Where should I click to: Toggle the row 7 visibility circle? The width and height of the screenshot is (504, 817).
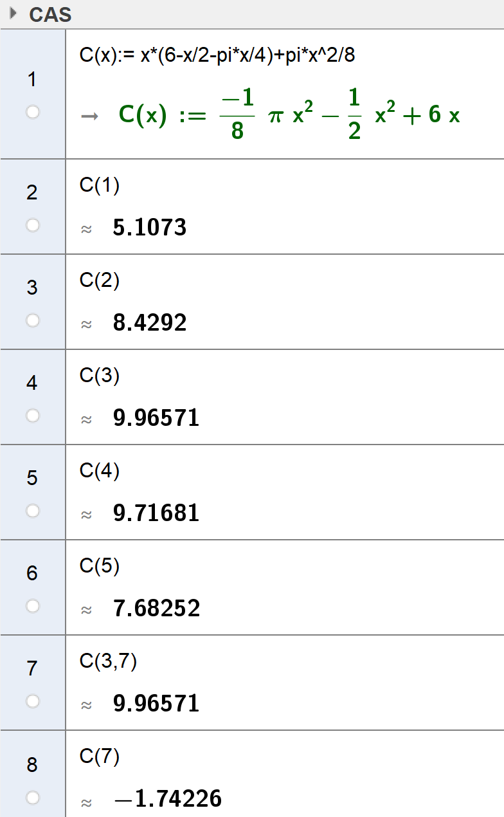tap(33, 701)
